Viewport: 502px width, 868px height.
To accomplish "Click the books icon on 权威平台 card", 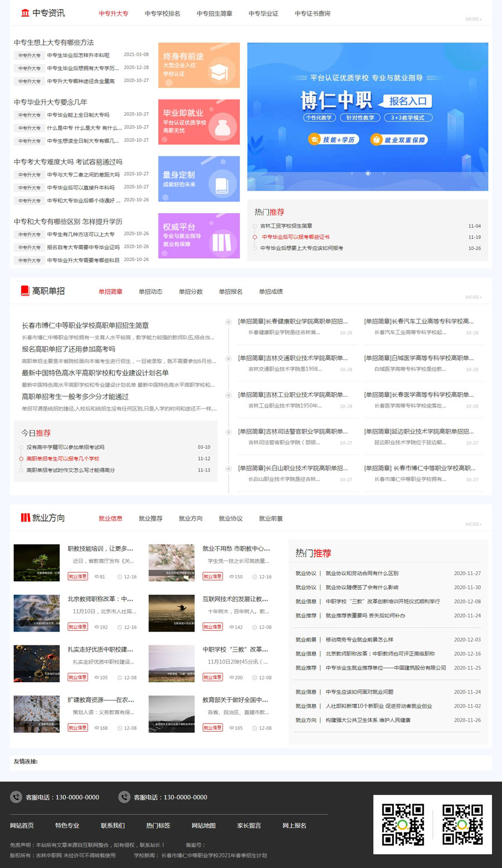I will tap(221, 242).
